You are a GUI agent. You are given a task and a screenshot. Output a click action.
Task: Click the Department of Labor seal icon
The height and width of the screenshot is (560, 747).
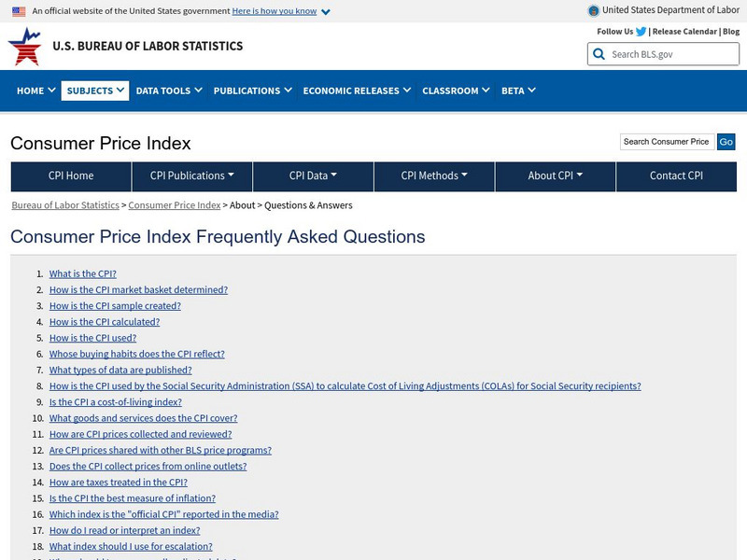point(594,10)
